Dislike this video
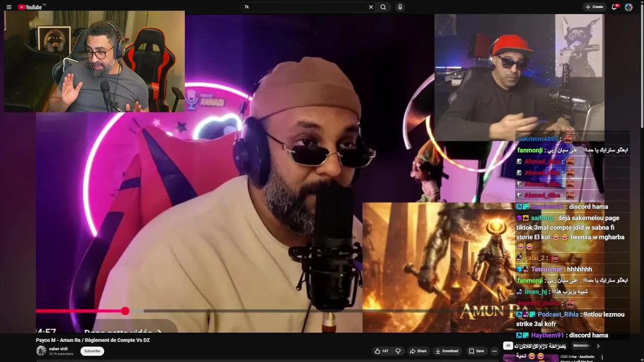The image size is (644, 362). click(398, 351)
